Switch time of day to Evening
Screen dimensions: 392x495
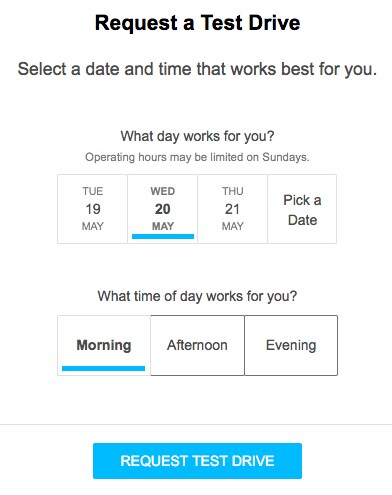click(291, 345)
